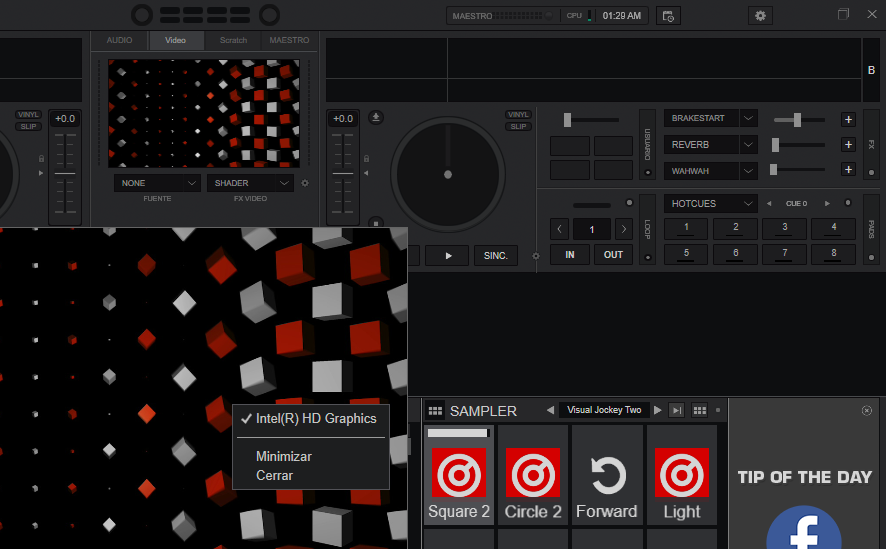Click the play button on right deck
The image size is (886, 549).
click(447, 256)
